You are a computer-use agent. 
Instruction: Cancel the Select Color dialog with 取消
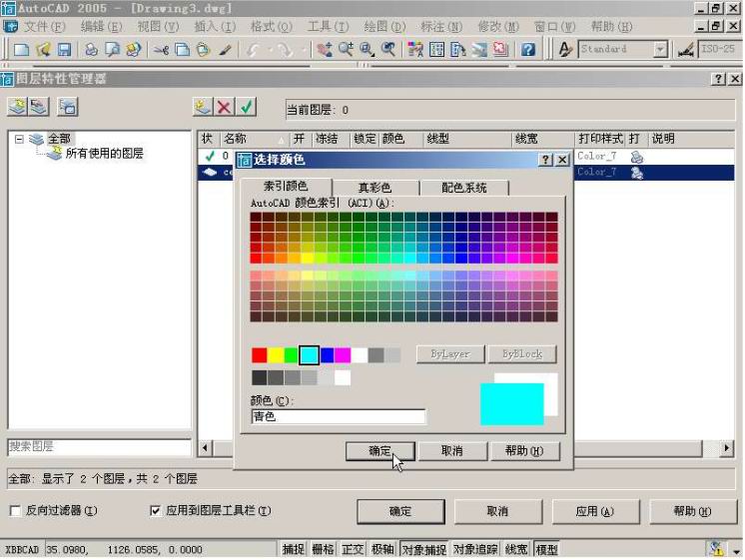pos(452,451)
